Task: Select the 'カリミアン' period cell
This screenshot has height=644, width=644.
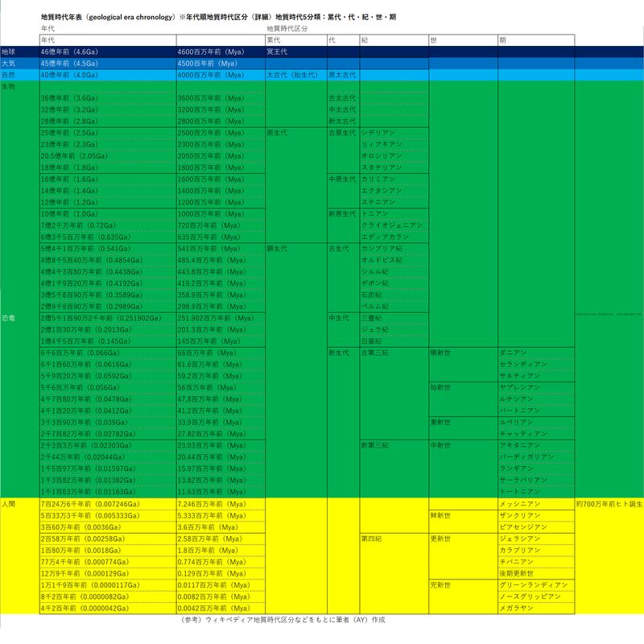Action: tap(378, 180)
